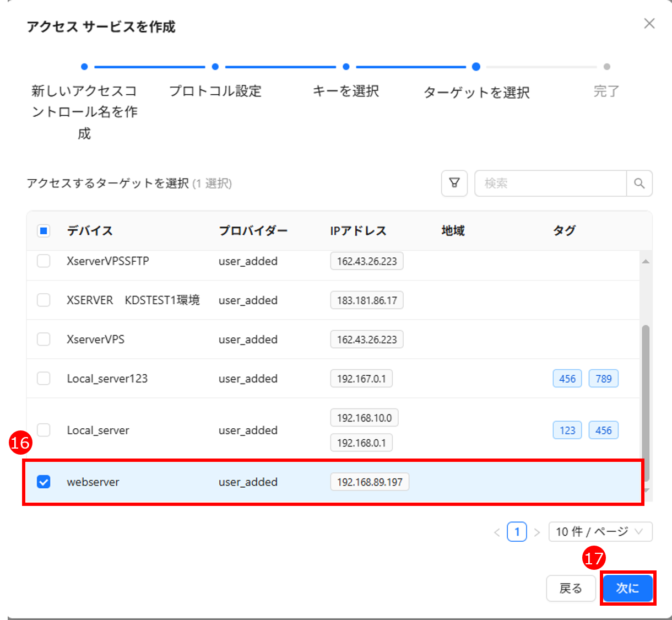Click the 192.168.89.197 IP address badge
This screenshot has height=620, width=672.
tap(370, 482)
